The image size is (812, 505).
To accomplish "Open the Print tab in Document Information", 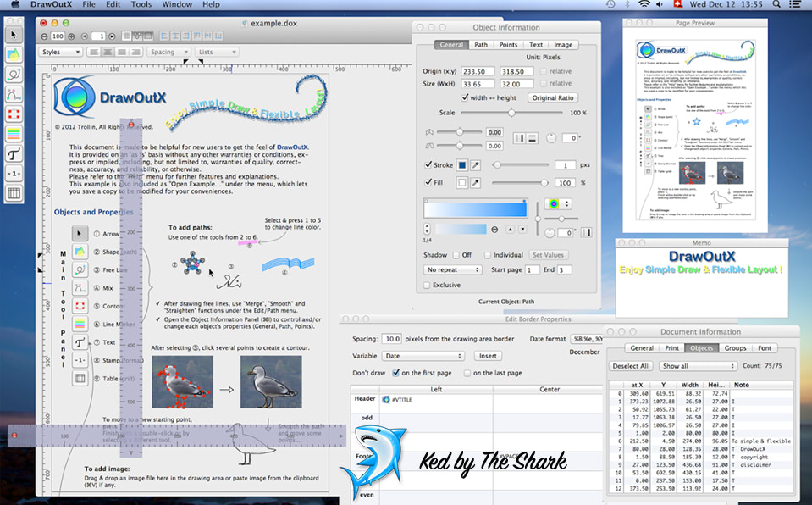I will click(671, 348).
